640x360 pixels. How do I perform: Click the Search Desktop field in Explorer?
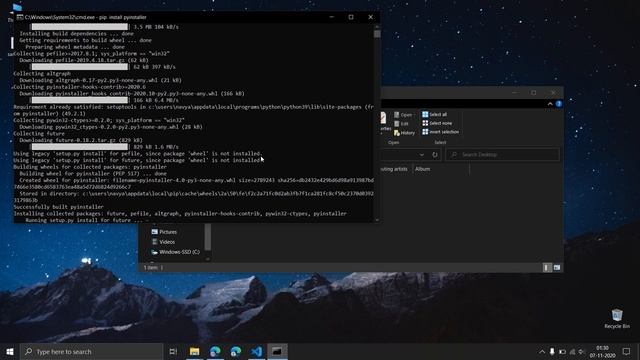[x=502, y=155]
